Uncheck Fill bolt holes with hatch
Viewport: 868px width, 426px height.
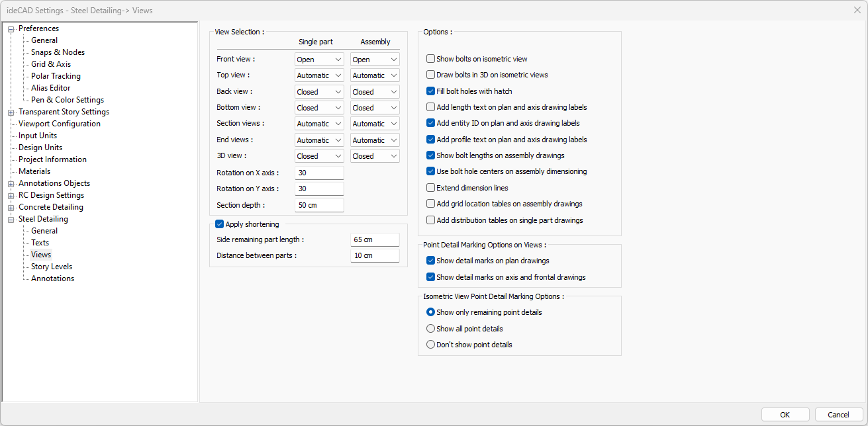(431, 91)
